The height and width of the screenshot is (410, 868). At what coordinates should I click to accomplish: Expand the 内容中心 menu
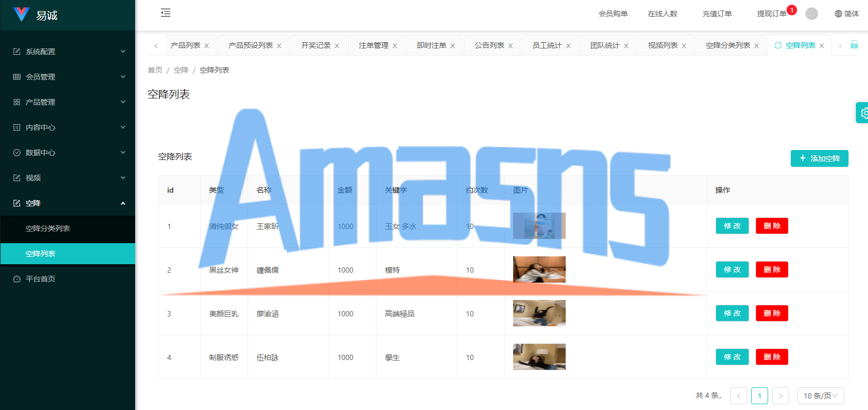coord(68,127)
